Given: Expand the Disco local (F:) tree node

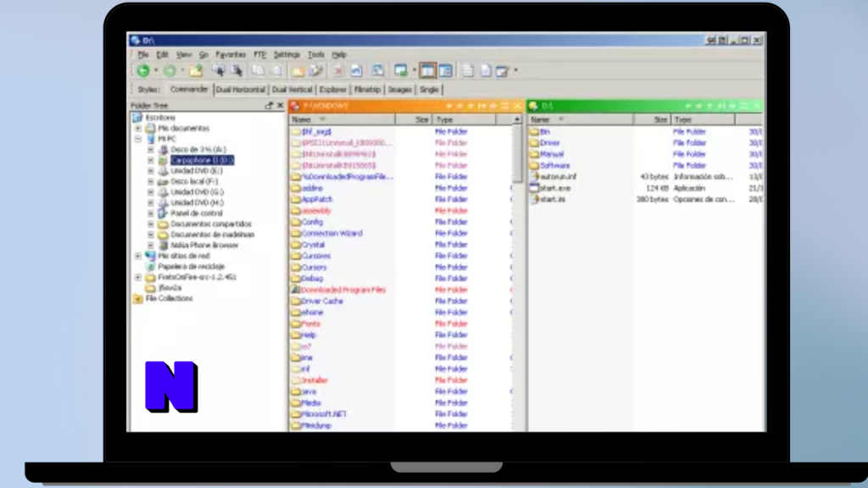Looking at the screenshot, I should pos(151,181).
